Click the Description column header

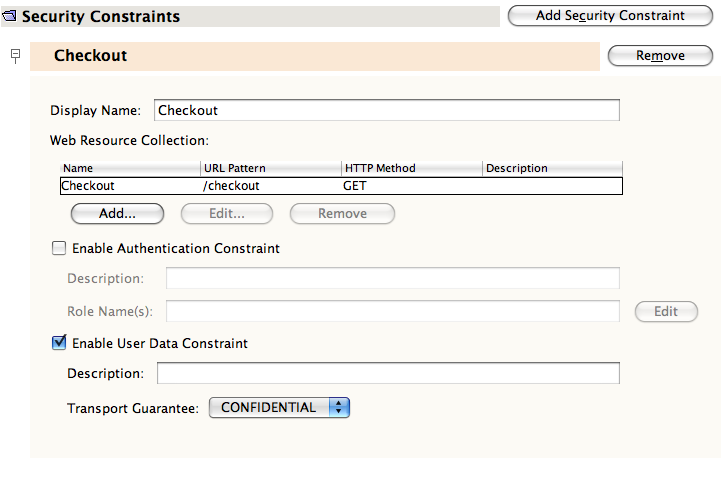click(551, 168)
